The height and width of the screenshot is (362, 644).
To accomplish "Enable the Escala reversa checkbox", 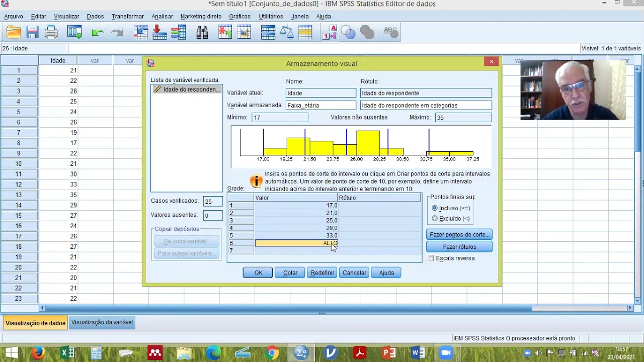I will pyautogui.click(x=431, y=258).
